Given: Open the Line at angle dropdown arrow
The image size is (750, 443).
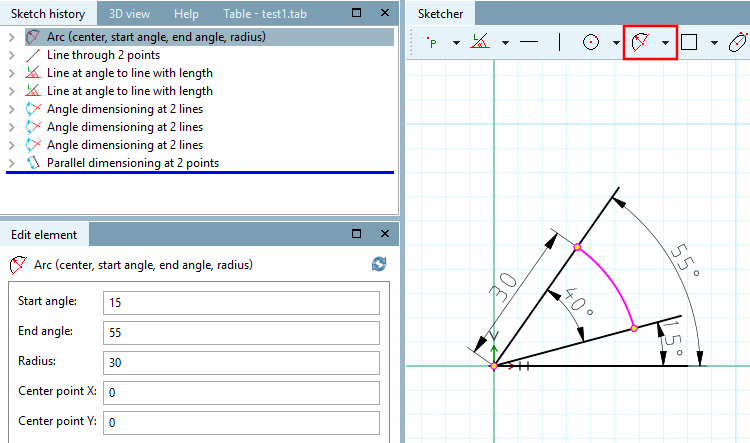Looking at the screenshot, I should (x=505, y=43).
